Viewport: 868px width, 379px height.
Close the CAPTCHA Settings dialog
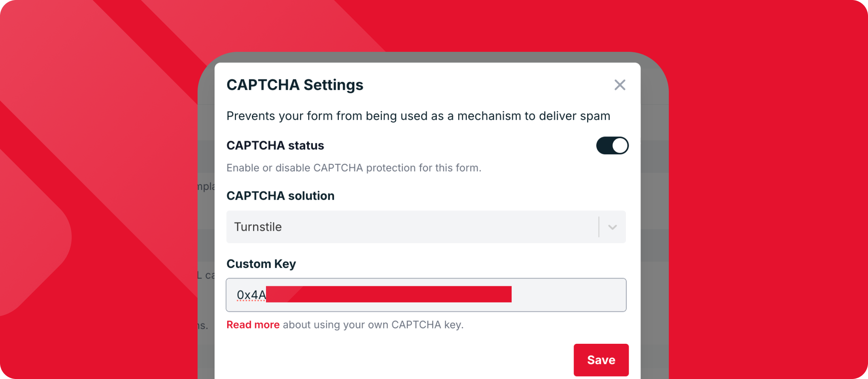[620, 85]
